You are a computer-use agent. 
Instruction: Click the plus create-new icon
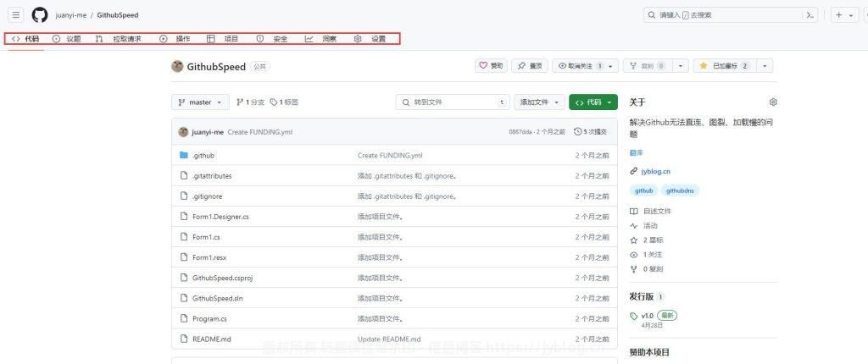(x=838, y=15)
